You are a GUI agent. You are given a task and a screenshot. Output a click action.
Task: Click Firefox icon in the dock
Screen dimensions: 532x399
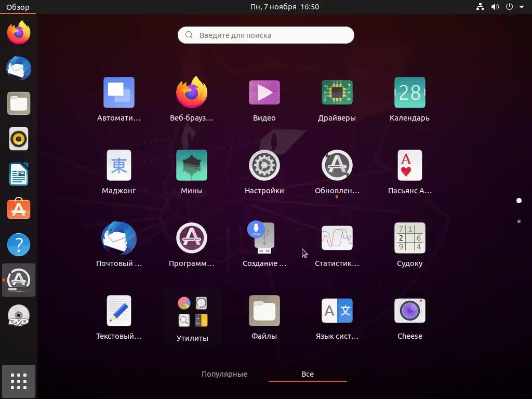pos(19,33)
